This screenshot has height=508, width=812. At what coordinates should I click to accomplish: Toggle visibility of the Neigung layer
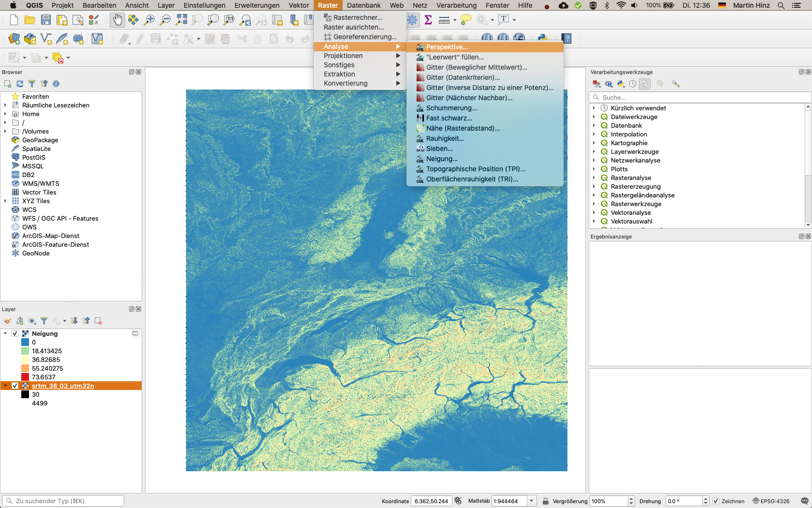tap(15, 333)
